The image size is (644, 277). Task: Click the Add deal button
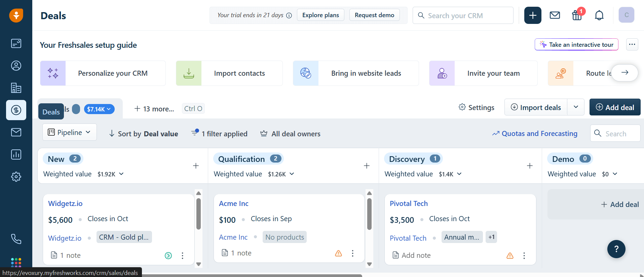click(615, 107)
